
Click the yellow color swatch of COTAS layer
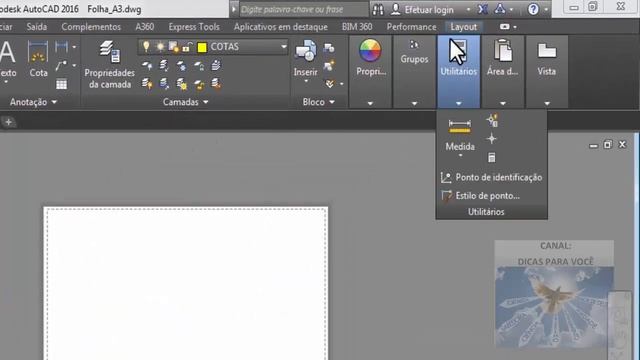202,47
